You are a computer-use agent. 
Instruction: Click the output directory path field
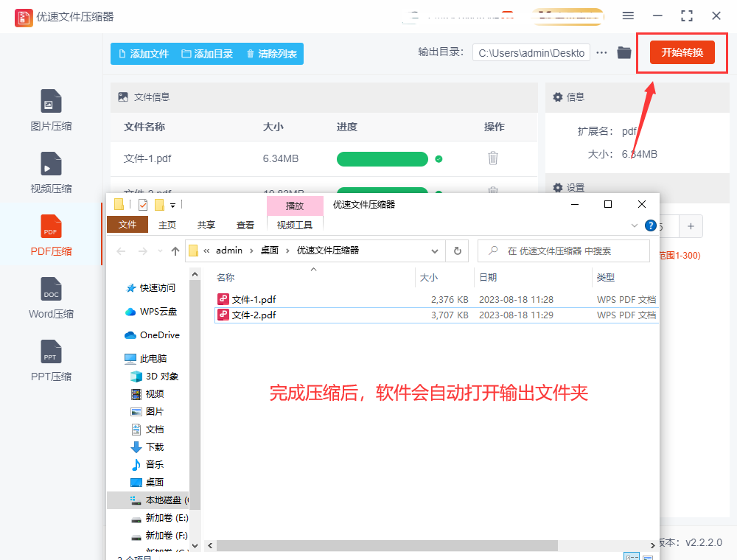point(531,53)
